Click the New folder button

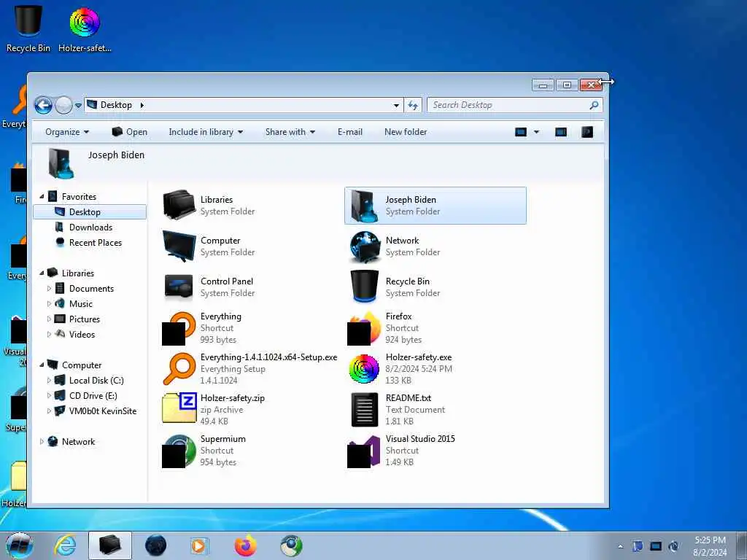point(406,132)
